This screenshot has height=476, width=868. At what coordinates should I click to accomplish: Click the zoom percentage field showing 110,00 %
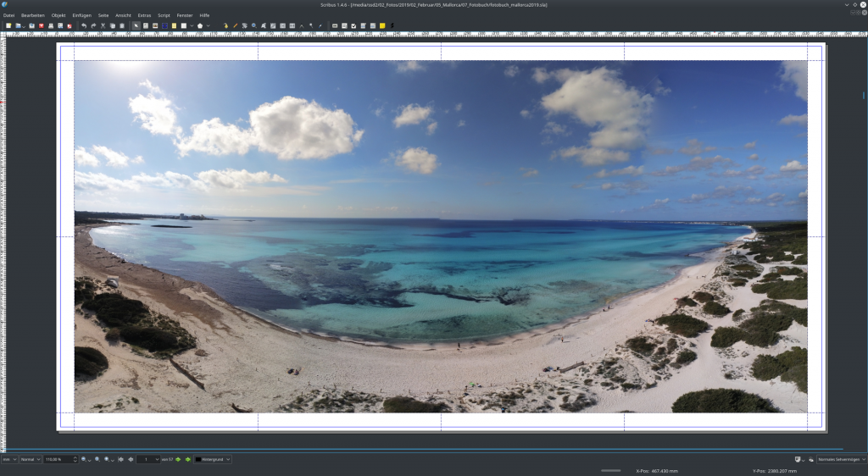point(58,459)
